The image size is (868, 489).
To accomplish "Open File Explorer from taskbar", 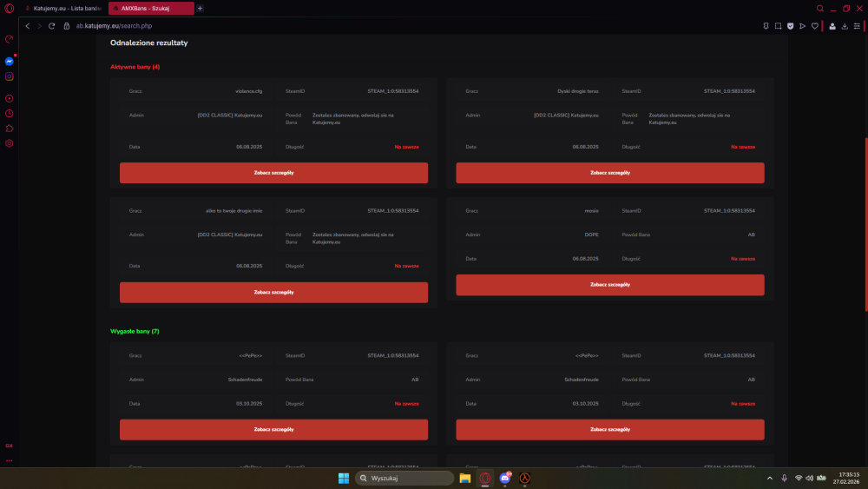I will click(x=465, y=478).
